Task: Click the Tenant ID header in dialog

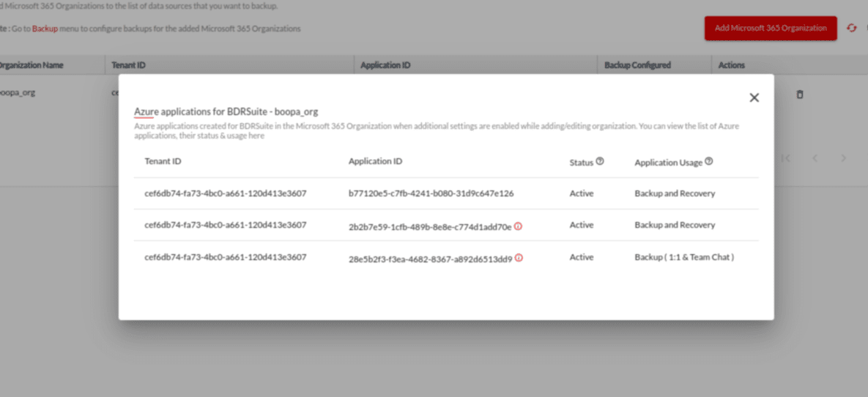Action: (163, 162)
